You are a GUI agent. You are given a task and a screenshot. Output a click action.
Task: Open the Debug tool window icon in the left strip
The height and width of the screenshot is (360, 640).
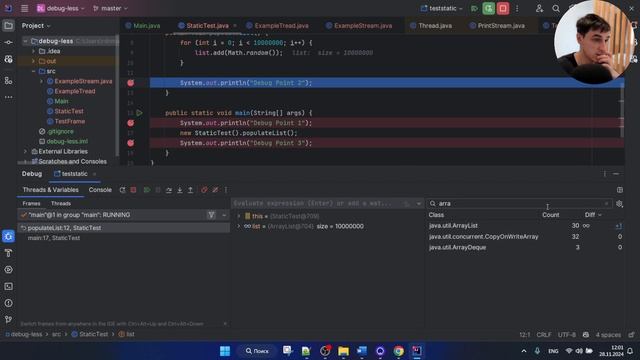click(x=8, y=236)
